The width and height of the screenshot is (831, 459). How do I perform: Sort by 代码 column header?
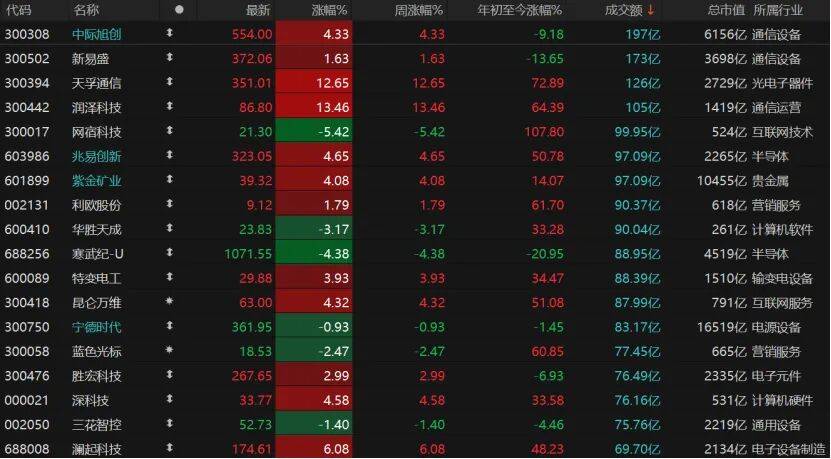tap(18, 10)
